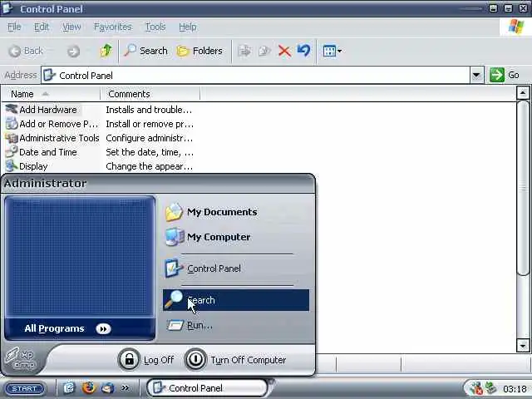Screen dimensions: 532x399
Task: Click the green Go button
Action: [x=505, y=75]
